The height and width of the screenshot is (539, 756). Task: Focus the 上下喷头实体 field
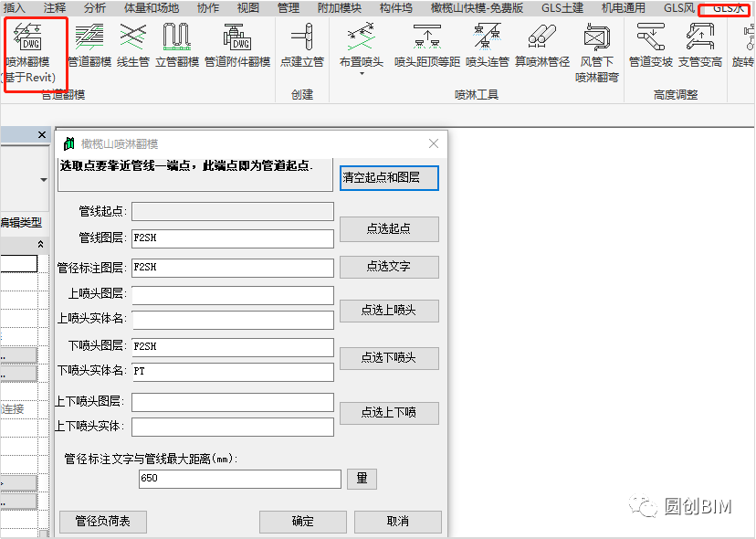pyautogui.click(x=233, y=427)
